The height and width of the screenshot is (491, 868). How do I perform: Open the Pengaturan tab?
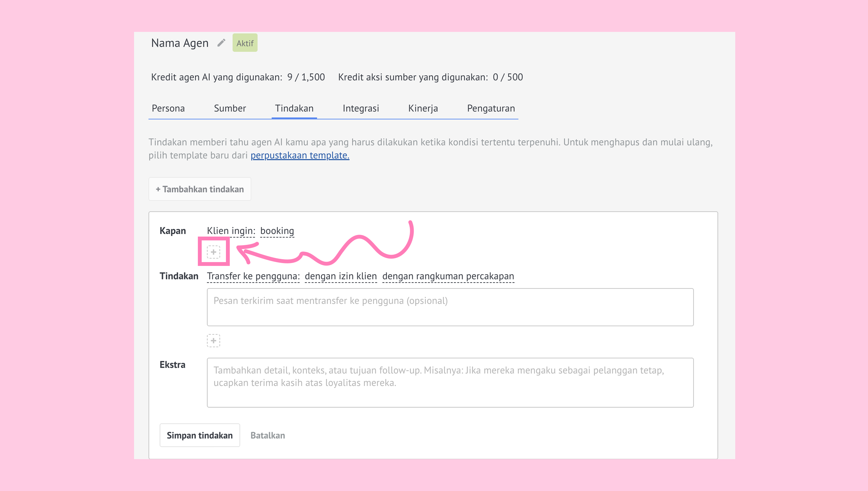[x=491, y=108]
